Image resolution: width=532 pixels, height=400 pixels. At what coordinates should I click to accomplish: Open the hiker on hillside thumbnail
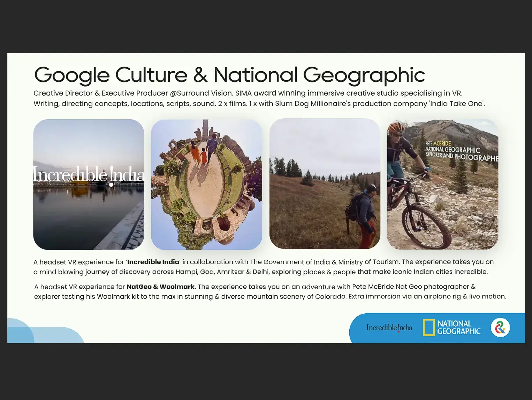pos(325,184)
